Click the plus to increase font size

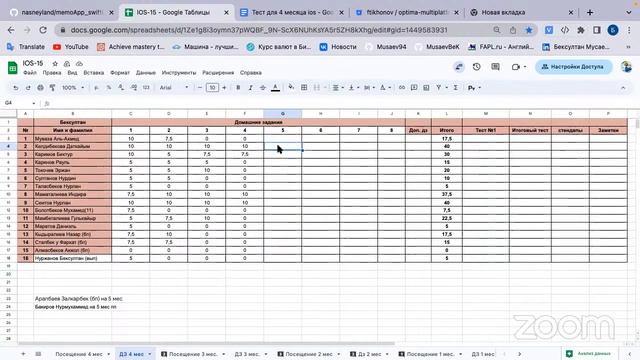click(224, 88)
